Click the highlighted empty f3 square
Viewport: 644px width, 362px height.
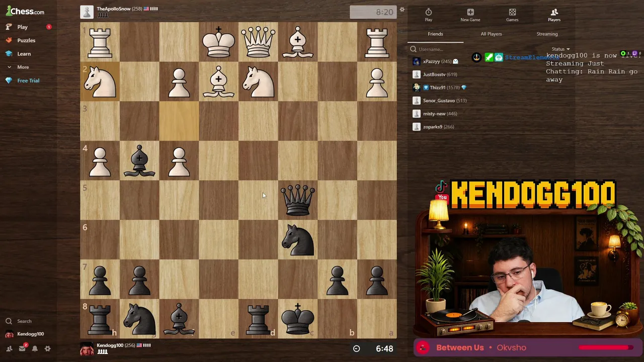pyautogui.click(x=179, y=121)
